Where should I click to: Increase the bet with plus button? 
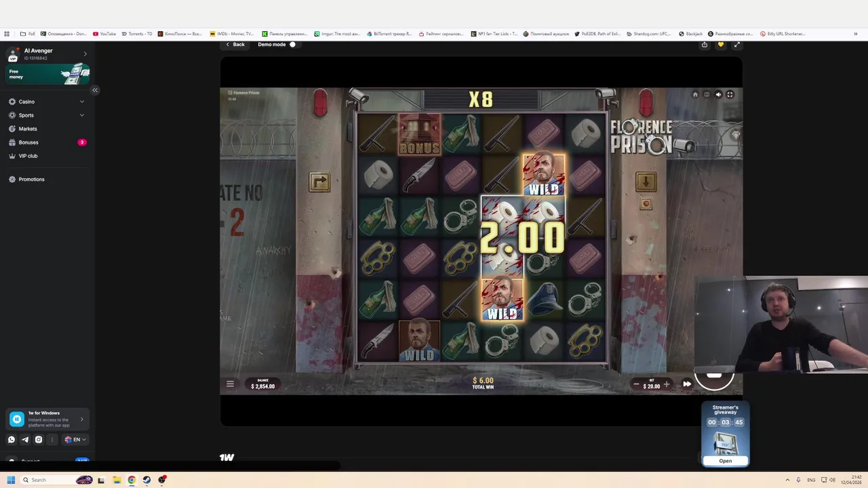pos(666,384)
